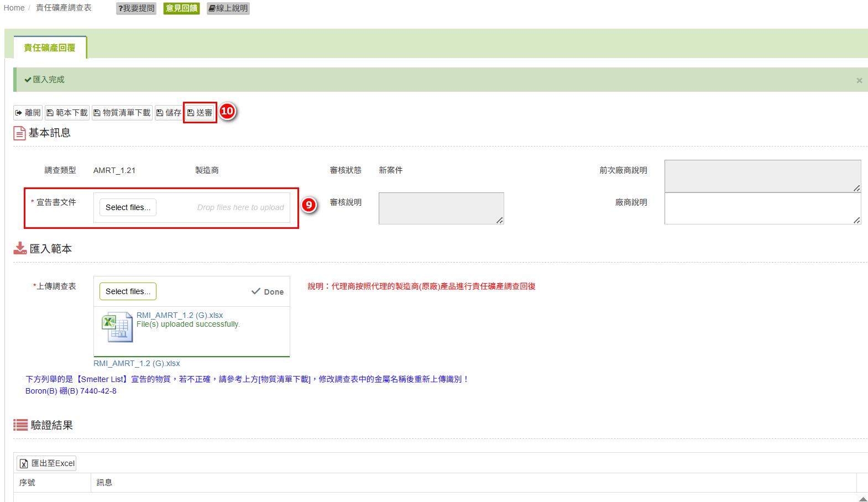Open 線上說明 online manual

[228, 8]
